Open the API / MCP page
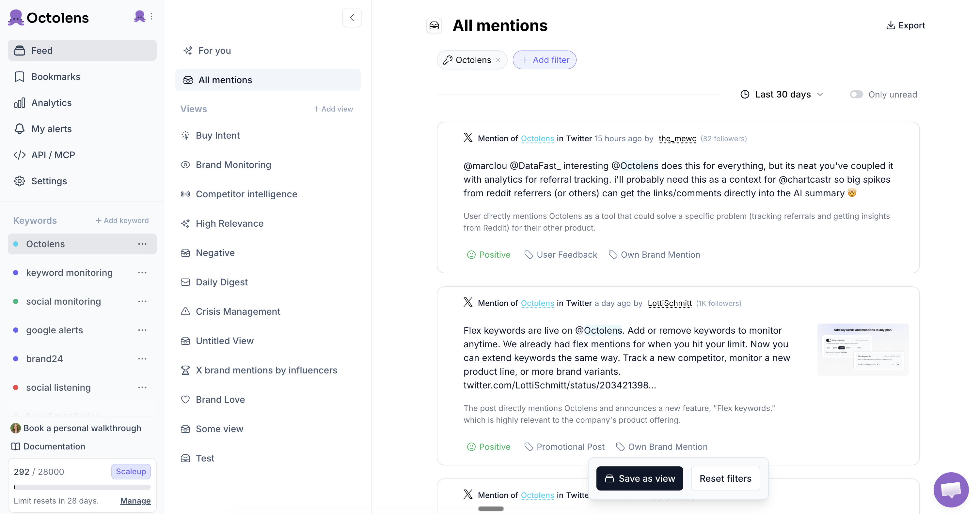 point(53,155)
